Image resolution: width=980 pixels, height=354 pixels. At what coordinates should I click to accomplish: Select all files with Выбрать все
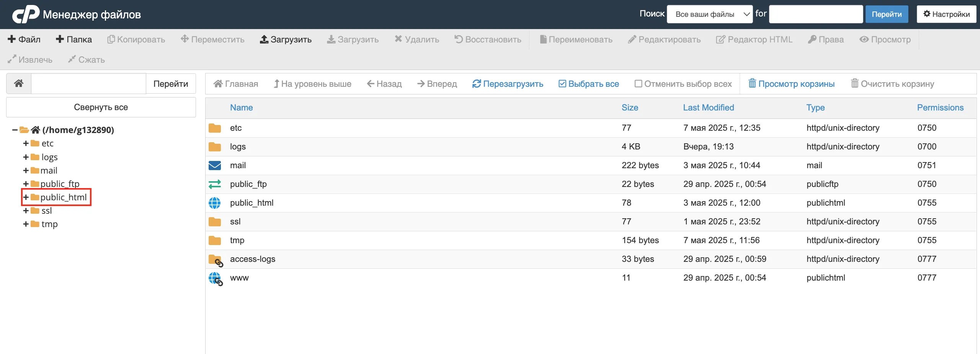click(589, 84)
